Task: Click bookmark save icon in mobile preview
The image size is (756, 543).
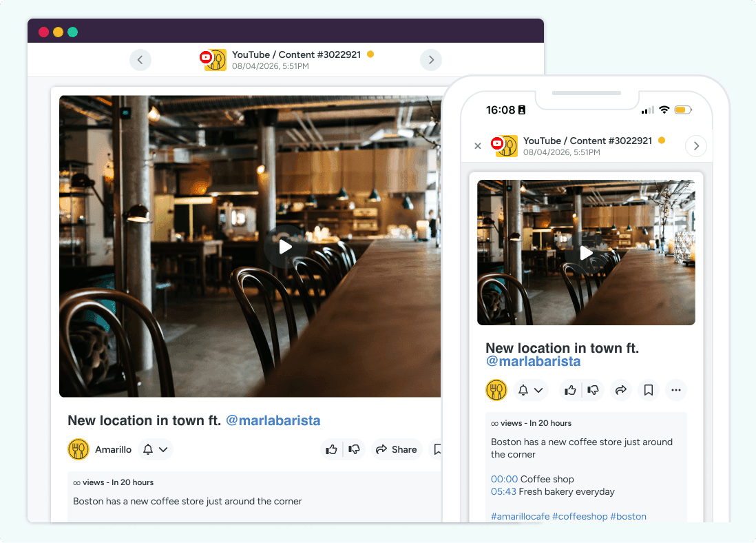Action: 649,390
